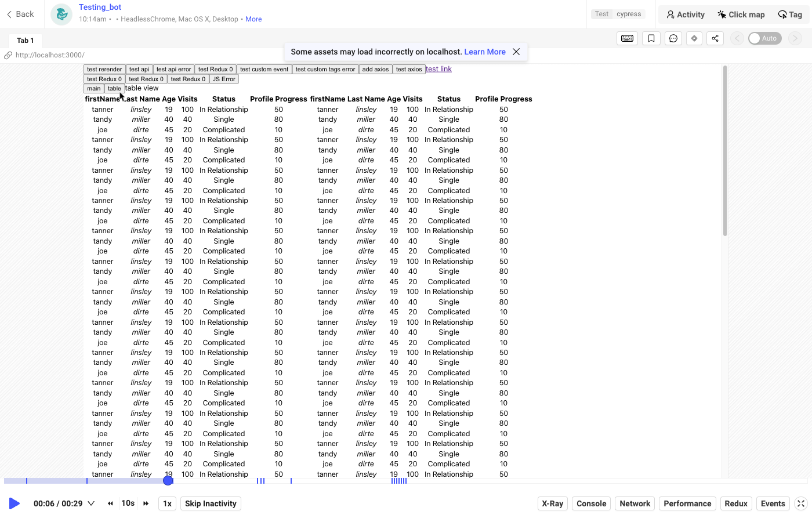Image resolution: width=812 pixels, height=522 pixels.
Task: Rewind 10 seconds with the backward arrows
Action: tap(110, 503)
